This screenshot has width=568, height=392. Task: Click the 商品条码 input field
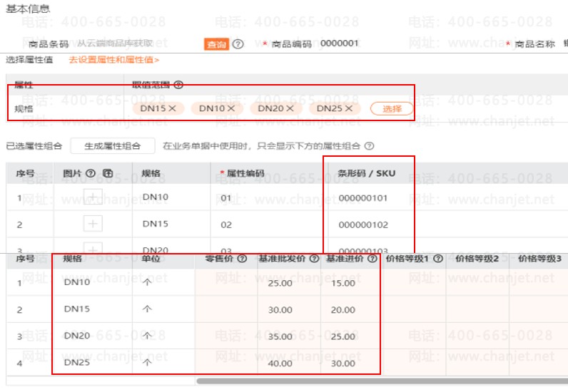138,43
